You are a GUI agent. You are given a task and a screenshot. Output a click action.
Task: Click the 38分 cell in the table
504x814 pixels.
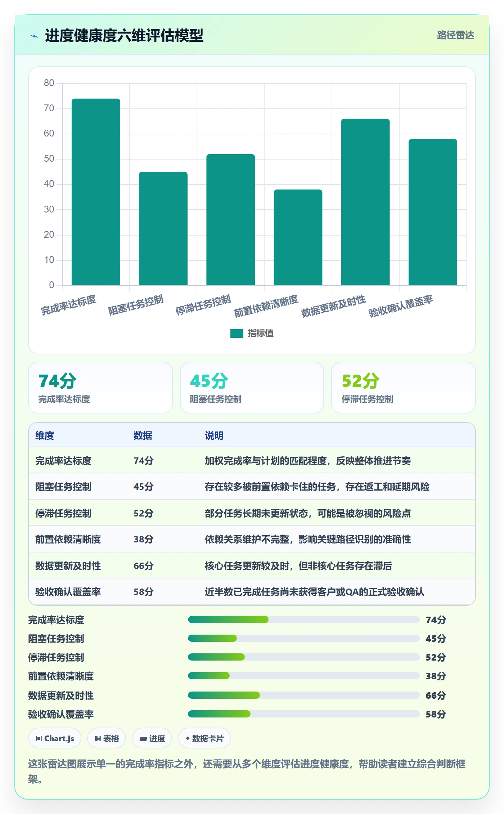(x=144, y=539)
